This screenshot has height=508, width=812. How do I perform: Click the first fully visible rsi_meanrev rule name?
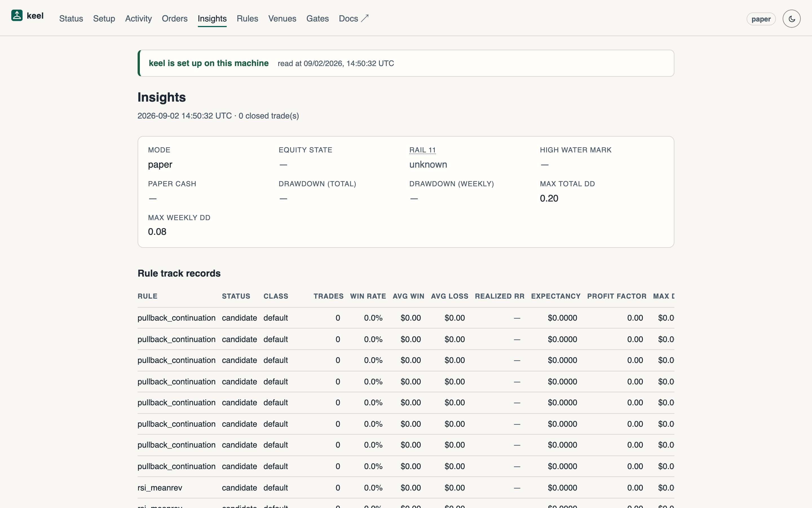(x=160, y=487)
